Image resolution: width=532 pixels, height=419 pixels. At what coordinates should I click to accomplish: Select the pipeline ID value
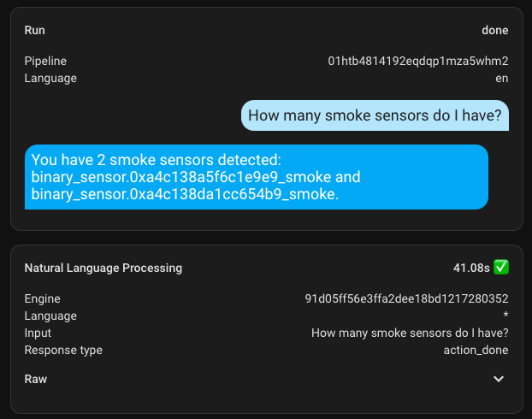coord(418,62)
